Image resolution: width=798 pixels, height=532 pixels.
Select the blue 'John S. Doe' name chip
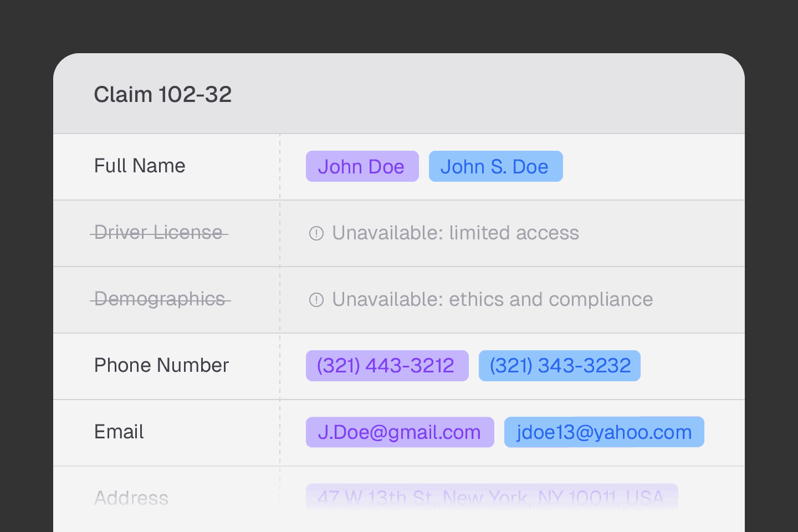tap(495, 166)
